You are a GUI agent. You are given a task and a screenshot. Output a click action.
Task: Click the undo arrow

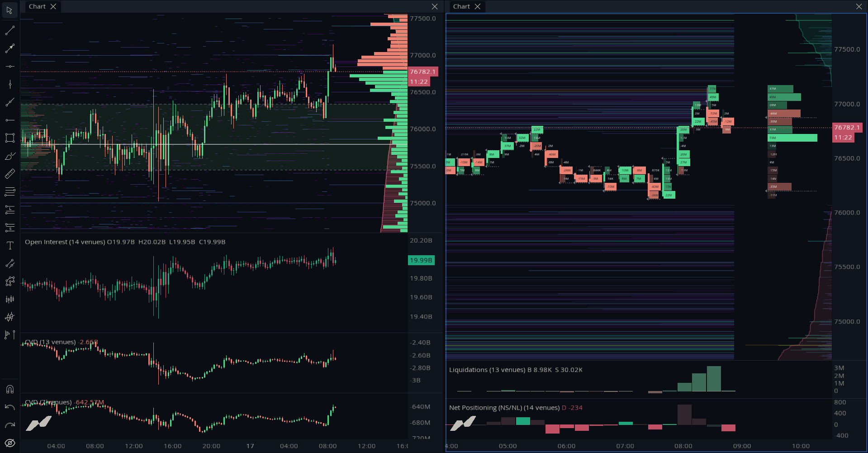click(9, 407)
